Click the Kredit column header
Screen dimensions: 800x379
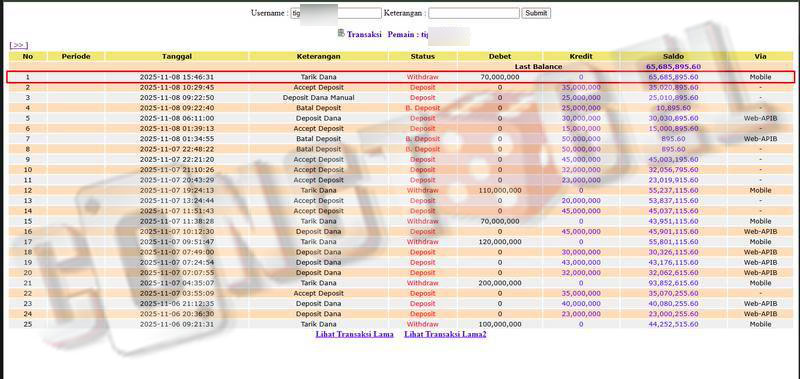click(581, 57)
